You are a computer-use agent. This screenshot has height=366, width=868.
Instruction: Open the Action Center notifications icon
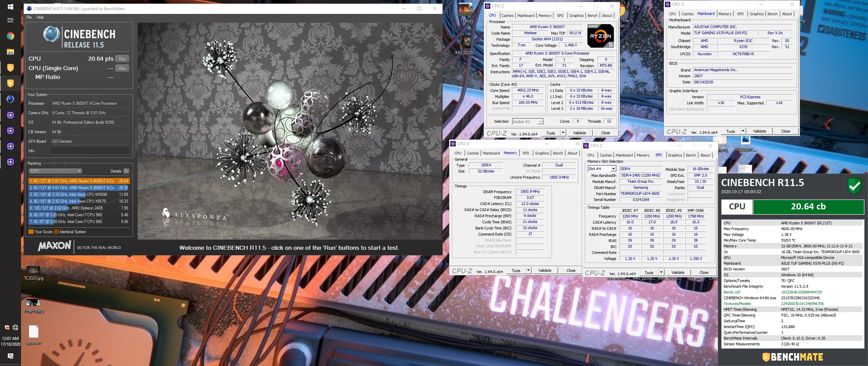(10, 356)
